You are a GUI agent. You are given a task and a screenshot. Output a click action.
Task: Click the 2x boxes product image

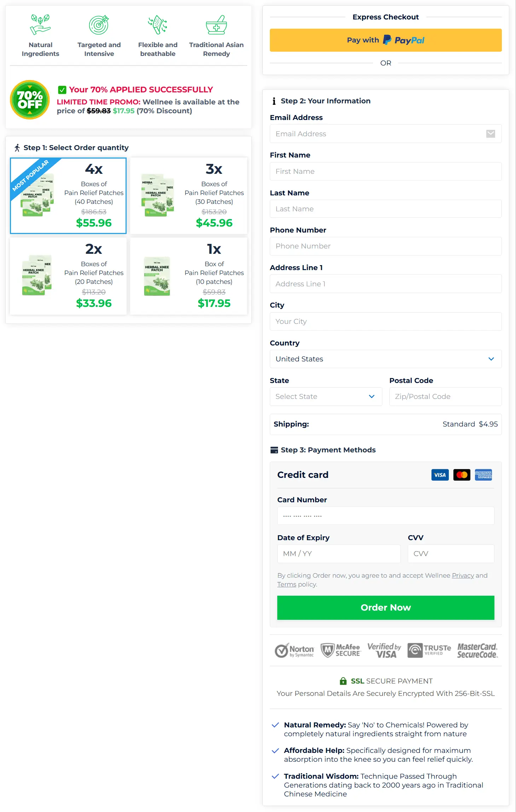point(37,275)
